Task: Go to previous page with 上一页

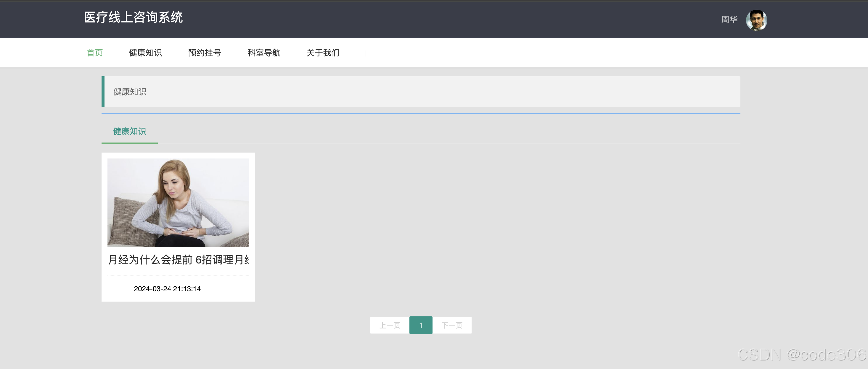Action: pos(390,325)
